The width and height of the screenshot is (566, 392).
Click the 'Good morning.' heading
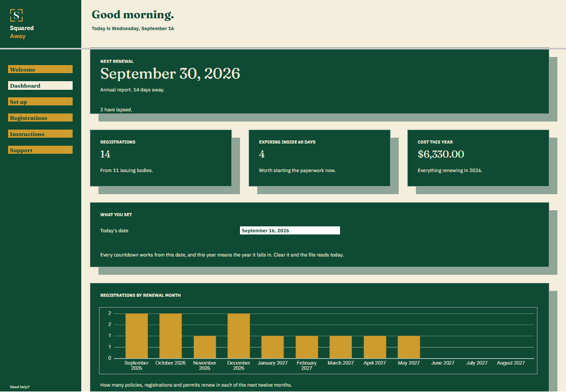click(133, 15)
